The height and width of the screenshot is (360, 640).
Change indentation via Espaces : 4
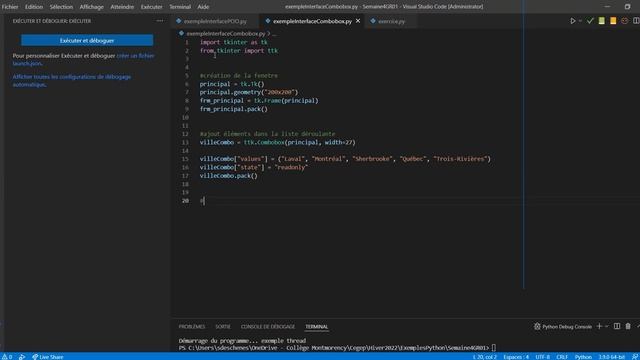click(x=516, y=357)
